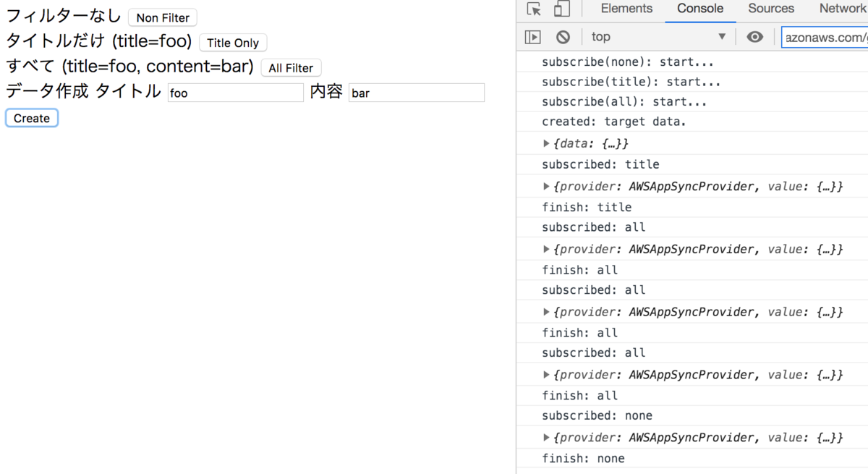Click the console filter input field
This screenshot has height=474, width=868.
click(825, 37)
